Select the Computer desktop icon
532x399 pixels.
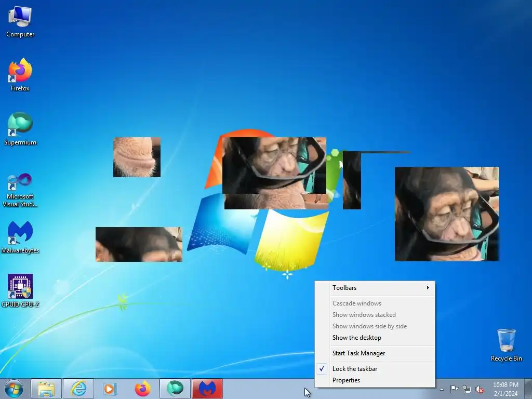pyautogui.click(x=20, y=22)
